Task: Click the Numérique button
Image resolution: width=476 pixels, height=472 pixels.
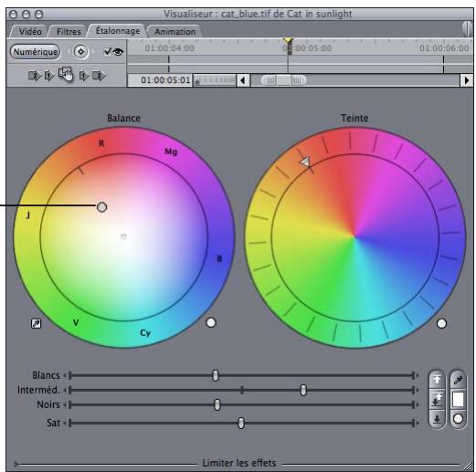Action: 36,52
